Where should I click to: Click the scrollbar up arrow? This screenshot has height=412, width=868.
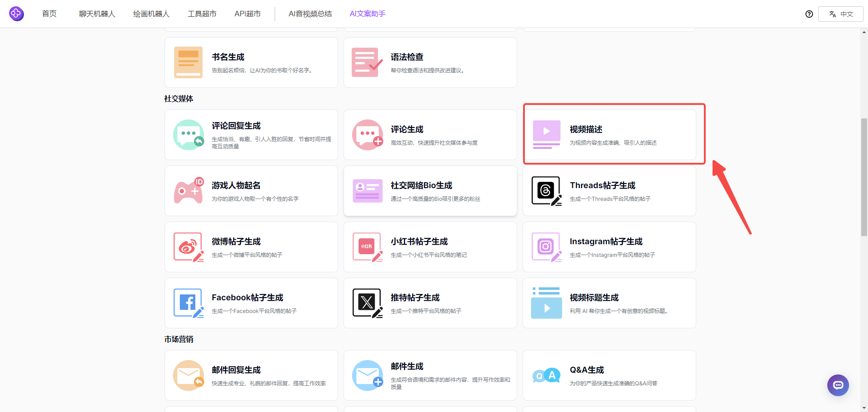(x=864, y=32)
